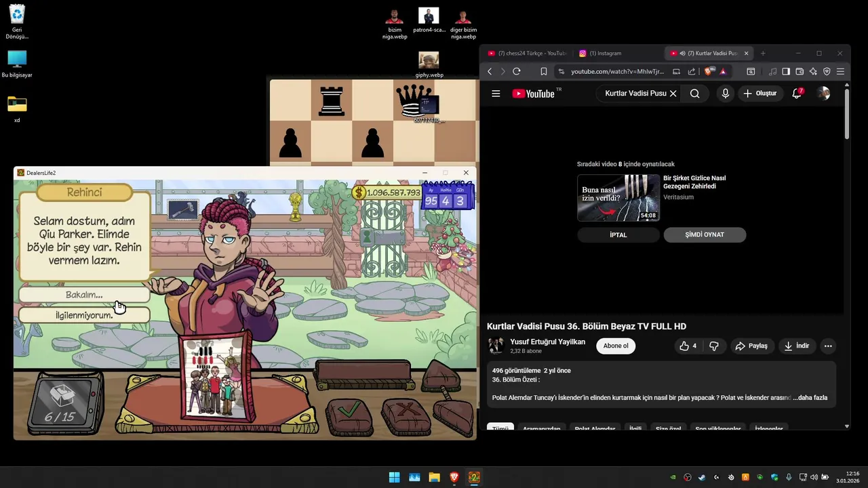Open YouTube hamburger guide menu
Screen dimensions: 868x488
point(496,94)
